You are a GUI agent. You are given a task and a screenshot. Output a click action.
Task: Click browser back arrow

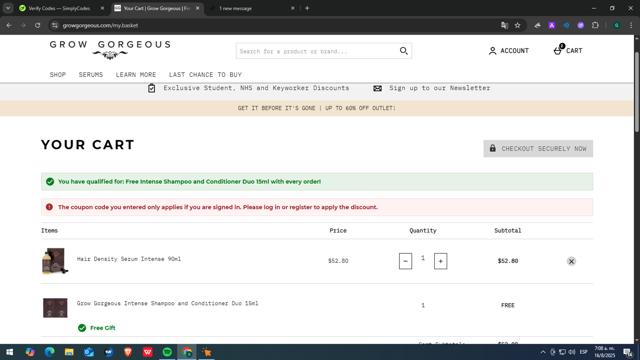click(9, 25)
